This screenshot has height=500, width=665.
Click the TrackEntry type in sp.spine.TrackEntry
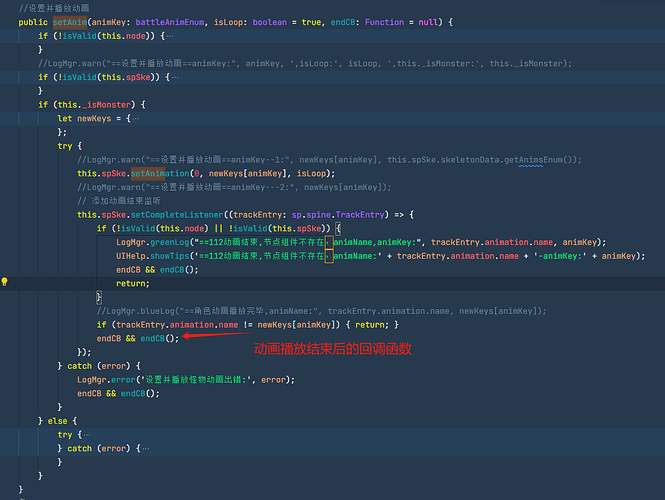point(360,215)
